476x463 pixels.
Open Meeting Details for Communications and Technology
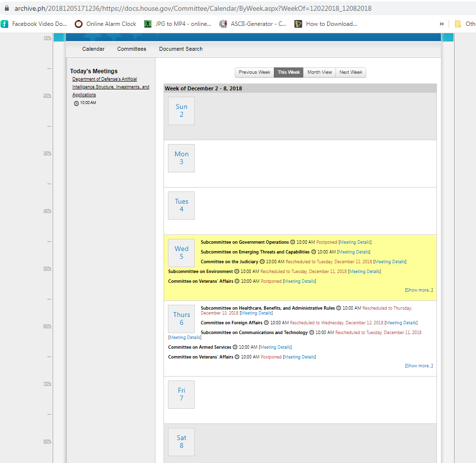pos(185,337)
